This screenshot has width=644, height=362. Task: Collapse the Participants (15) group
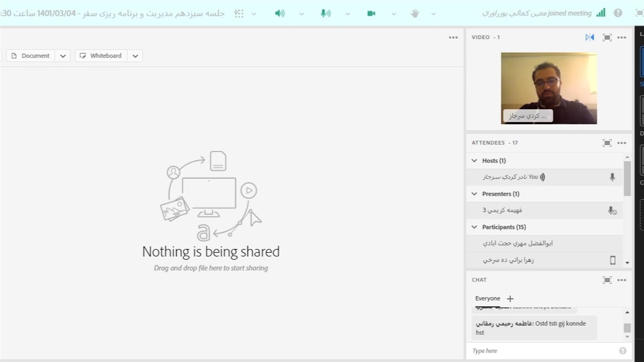pyautogui.click(x=474, y=227)
